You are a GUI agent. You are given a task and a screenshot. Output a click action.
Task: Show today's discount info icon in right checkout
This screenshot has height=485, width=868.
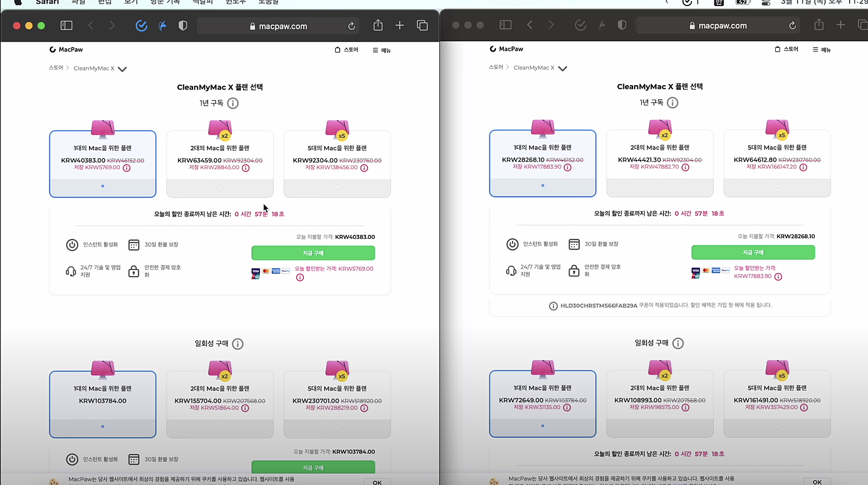coord(778,277)
